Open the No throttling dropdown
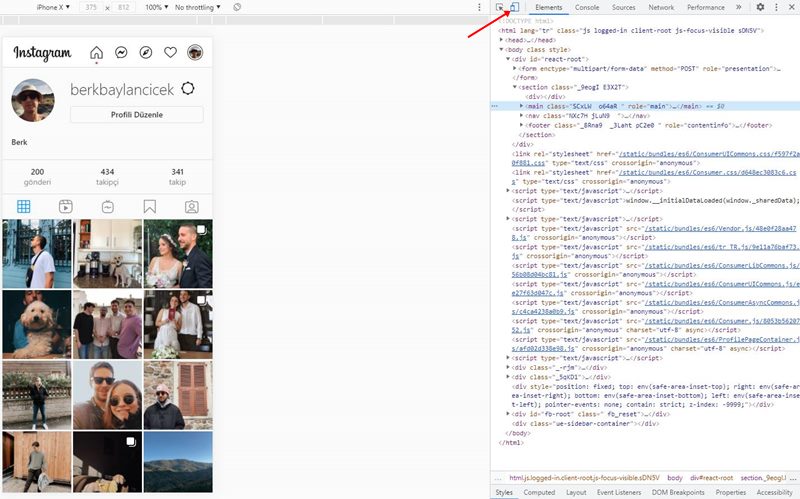 pyautogui.click(x=198, y=7)
